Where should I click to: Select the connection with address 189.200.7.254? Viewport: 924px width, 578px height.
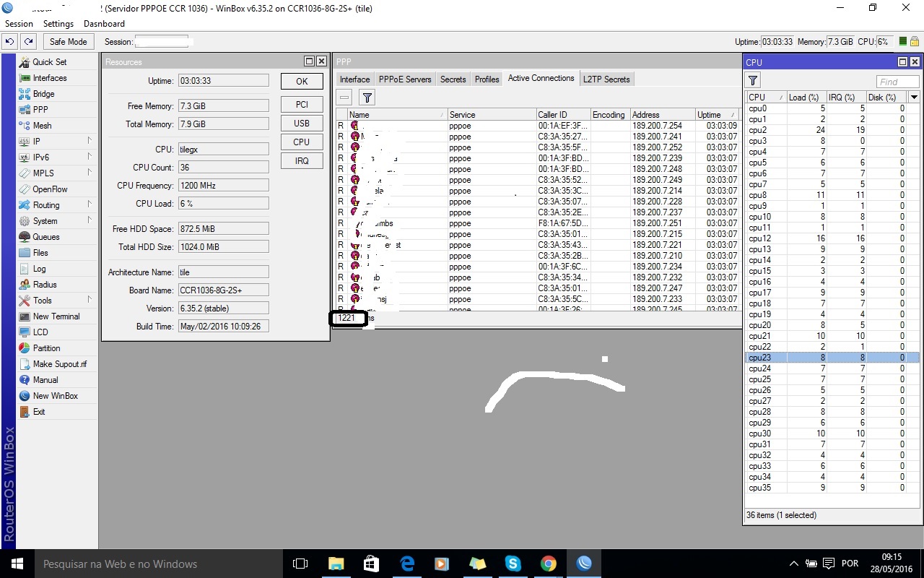pyautogui.click(x=537, y=126)
